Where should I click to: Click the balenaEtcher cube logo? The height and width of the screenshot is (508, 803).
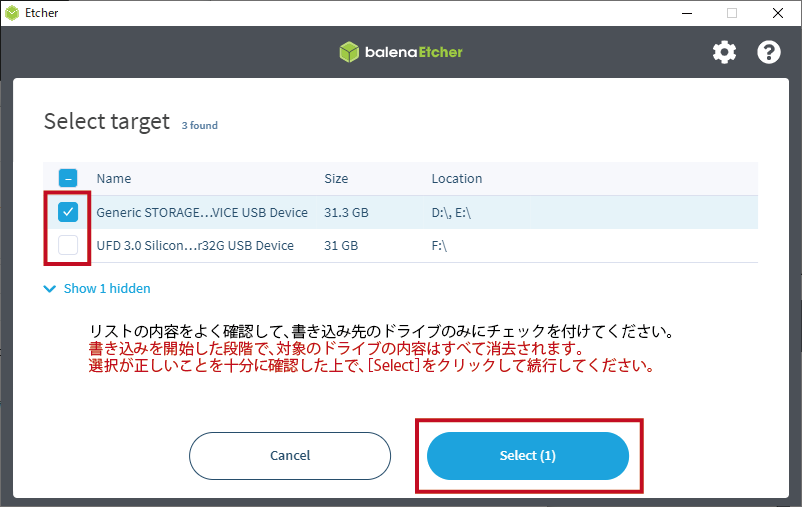pyautogui.click(x=349, y=52)
